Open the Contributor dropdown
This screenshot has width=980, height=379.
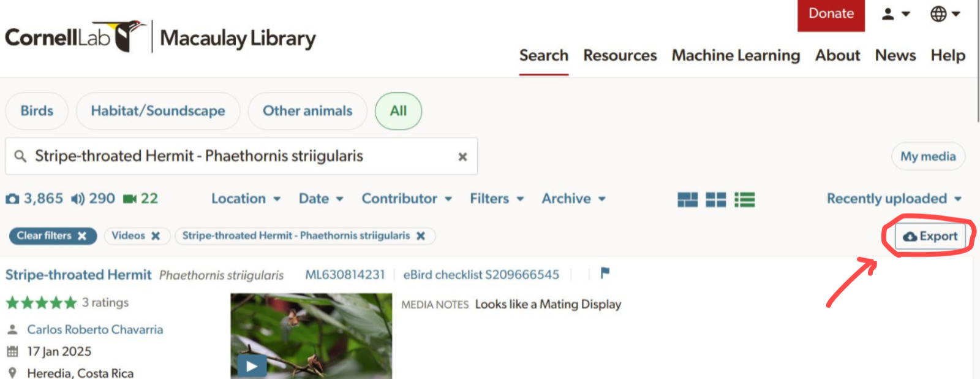coord(406,199)
